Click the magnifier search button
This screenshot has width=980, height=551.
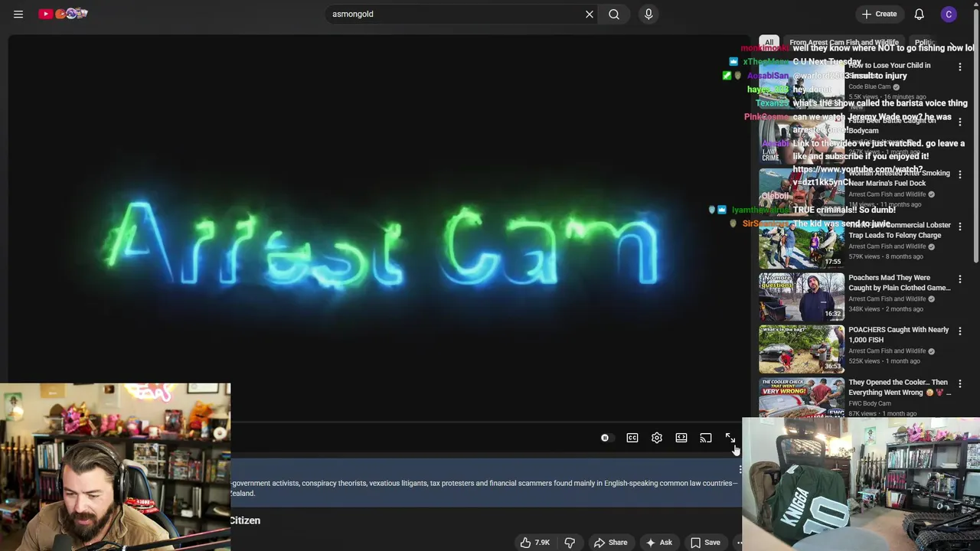click(614, 14)
